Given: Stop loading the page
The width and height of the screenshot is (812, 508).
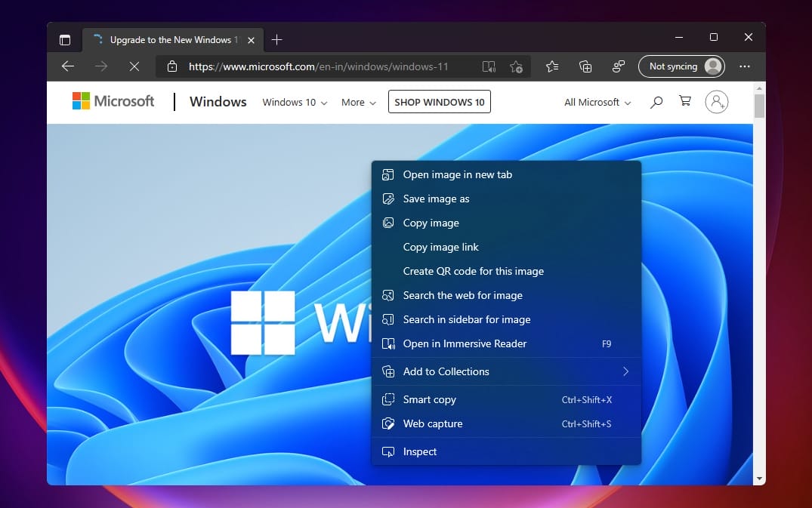Looking at the screenshot, I should (x=134, y=66).
